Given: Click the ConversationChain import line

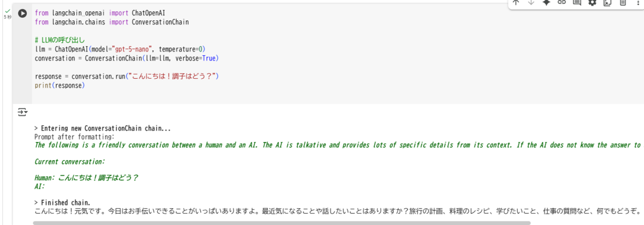Looking at the screenshot, I should click(x=112, y=22).
